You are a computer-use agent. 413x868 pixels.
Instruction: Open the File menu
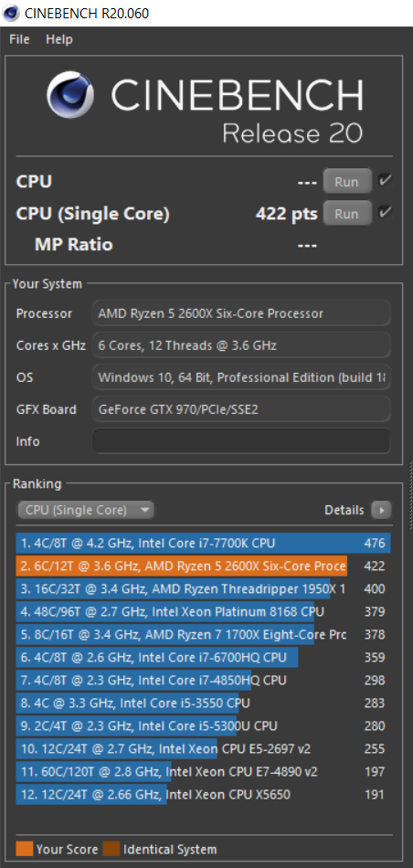tap(19, 39)
